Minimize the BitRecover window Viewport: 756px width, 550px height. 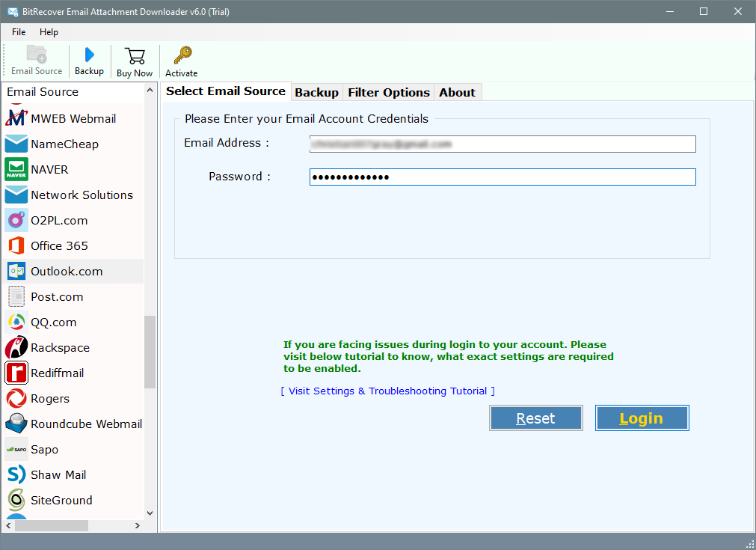coord(670,11)
